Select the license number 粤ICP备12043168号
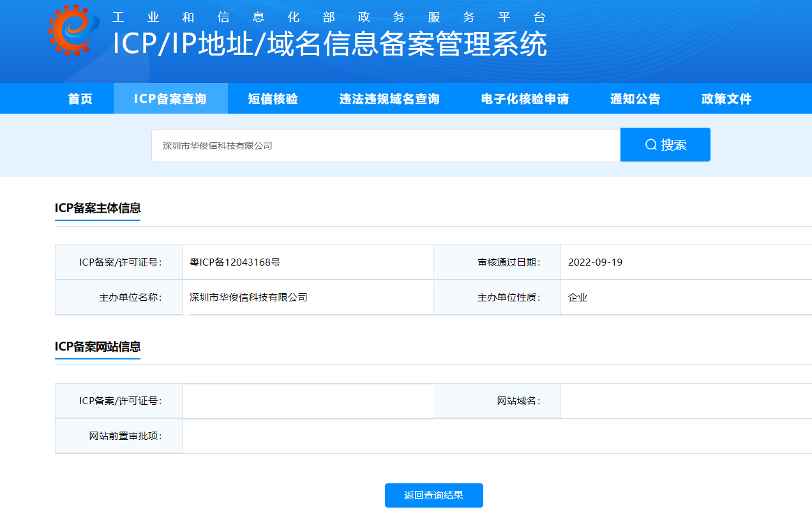Screen dimensions: 812x521 [236, 262]
